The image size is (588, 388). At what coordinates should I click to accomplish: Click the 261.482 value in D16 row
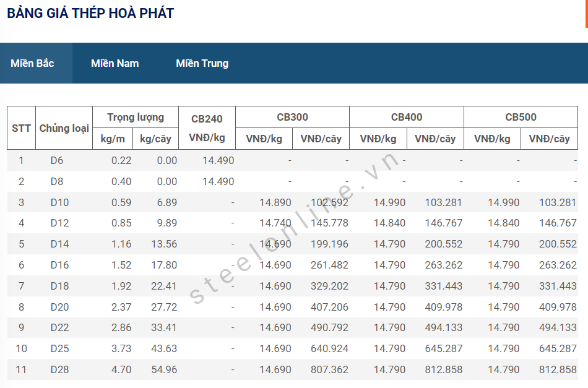(330, 265)
